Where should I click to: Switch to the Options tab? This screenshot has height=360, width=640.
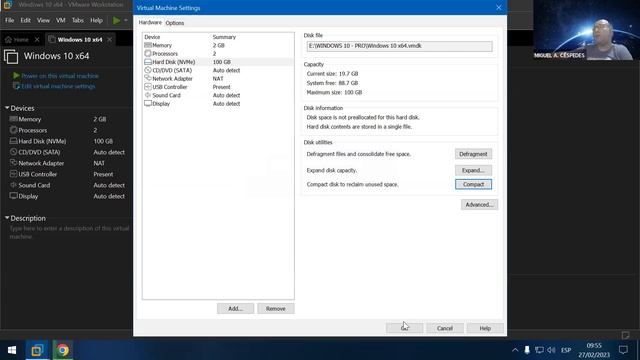point(175,23)
